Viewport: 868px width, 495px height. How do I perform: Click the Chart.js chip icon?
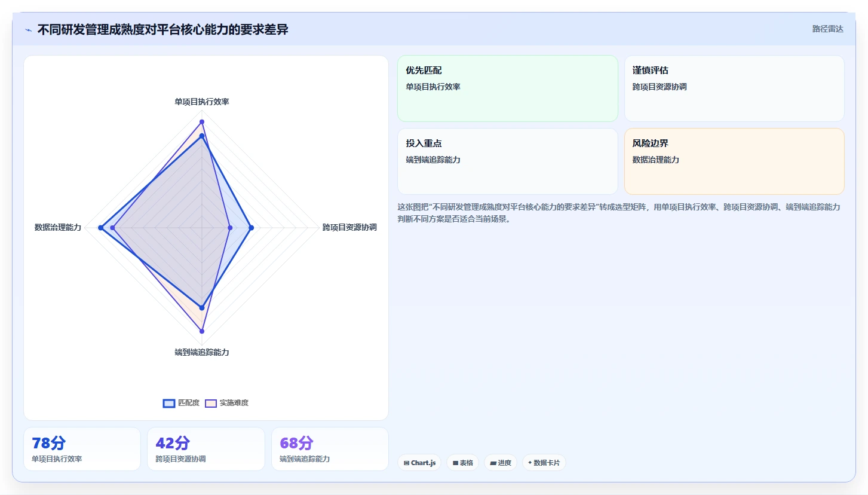406,463
